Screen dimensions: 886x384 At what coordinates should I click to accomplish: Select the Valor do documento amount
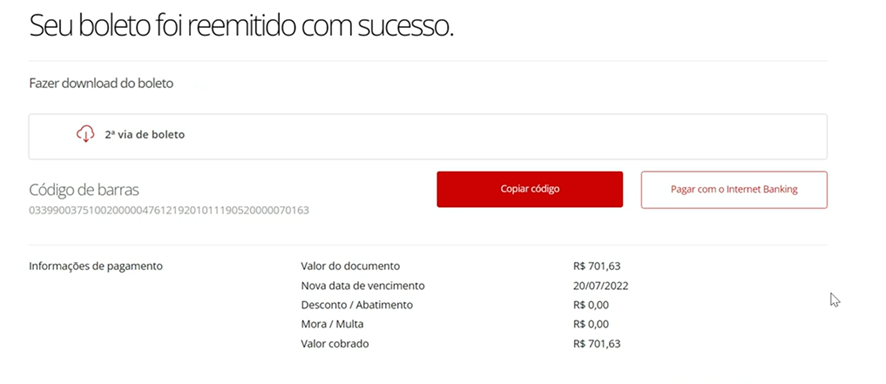click(596, 266)
